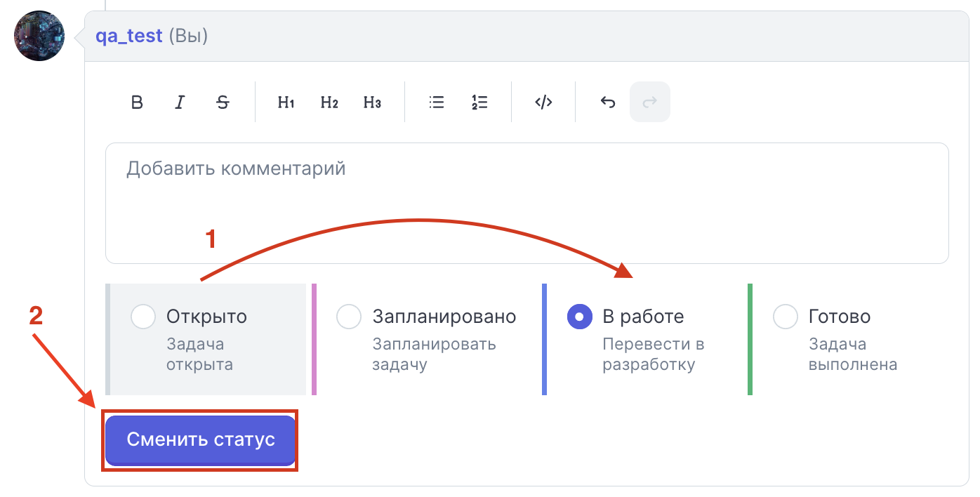This screenshot has height=497, width=980.
Task: Apply italic formatting to the comment
Action: [180, 102]
